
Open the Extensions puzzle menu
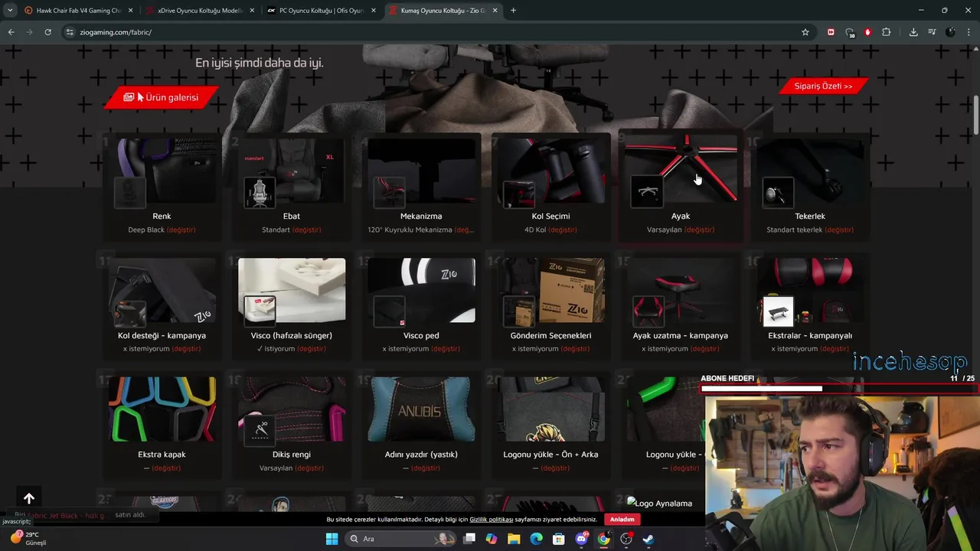click(886, 32)
